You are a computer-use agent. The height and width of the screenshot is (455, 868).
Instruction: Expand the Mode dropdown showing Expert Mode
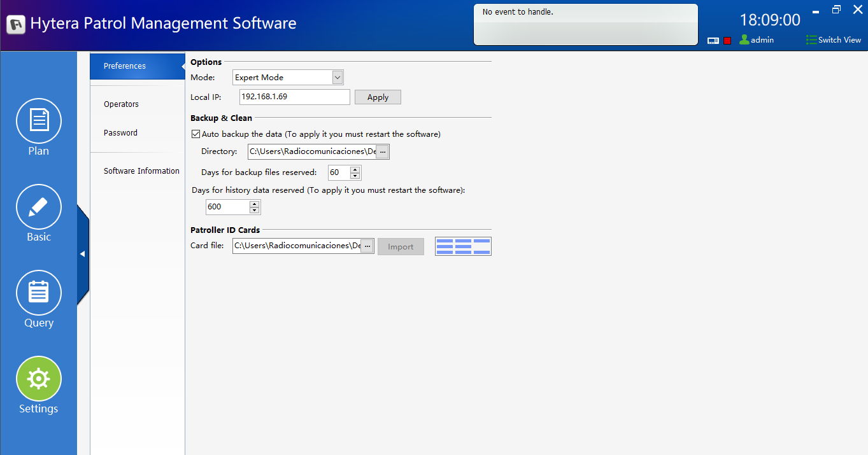tap(338, 78)
